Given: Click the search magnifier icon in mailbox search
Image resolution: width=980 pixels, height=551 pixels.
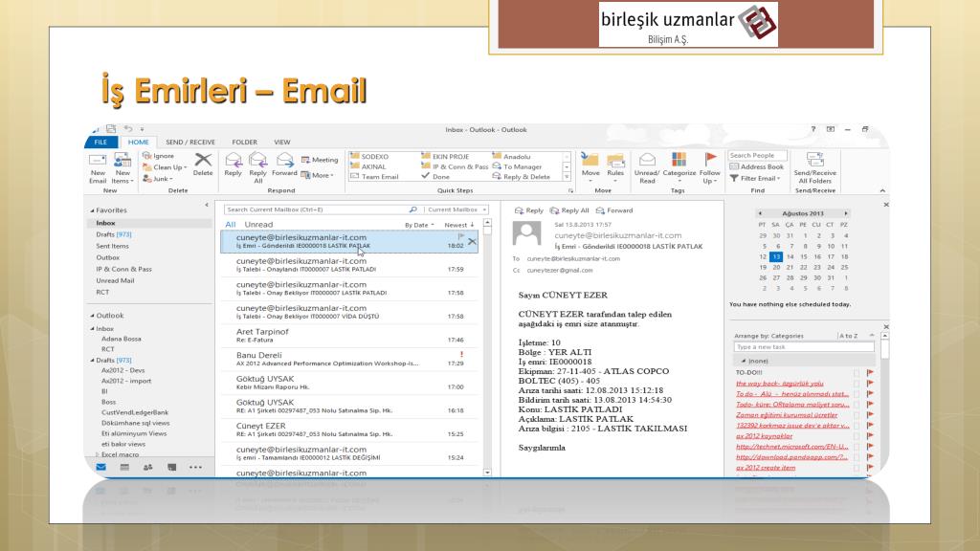Looking at the screenshot, I should tap(413, 209).
